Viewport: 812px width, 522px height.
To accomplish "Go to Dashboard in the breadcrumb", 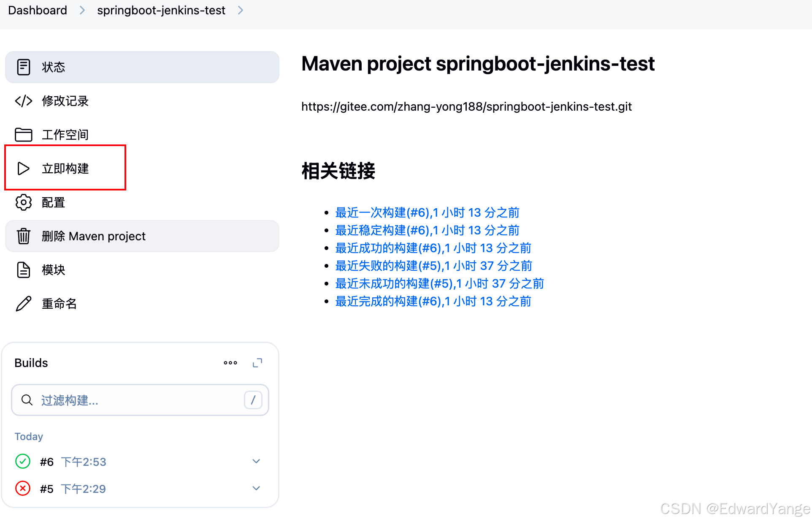I will point(38,10).
